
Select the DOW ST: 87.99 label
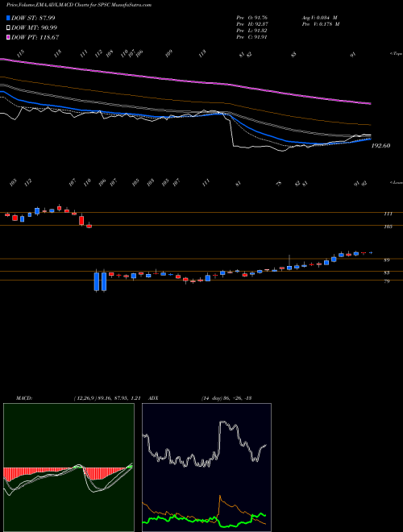pyautogui.click(x=33, y=18)
